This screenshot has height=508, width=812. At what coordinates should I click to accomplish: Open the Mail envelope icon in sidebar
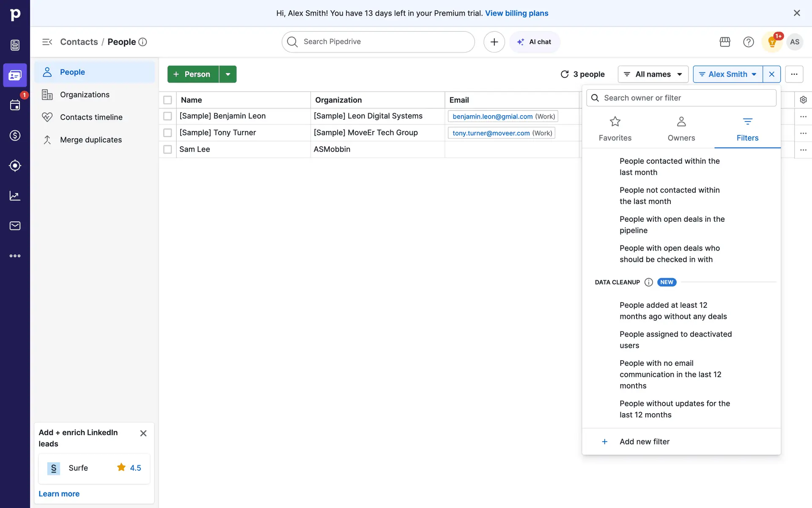15,226
